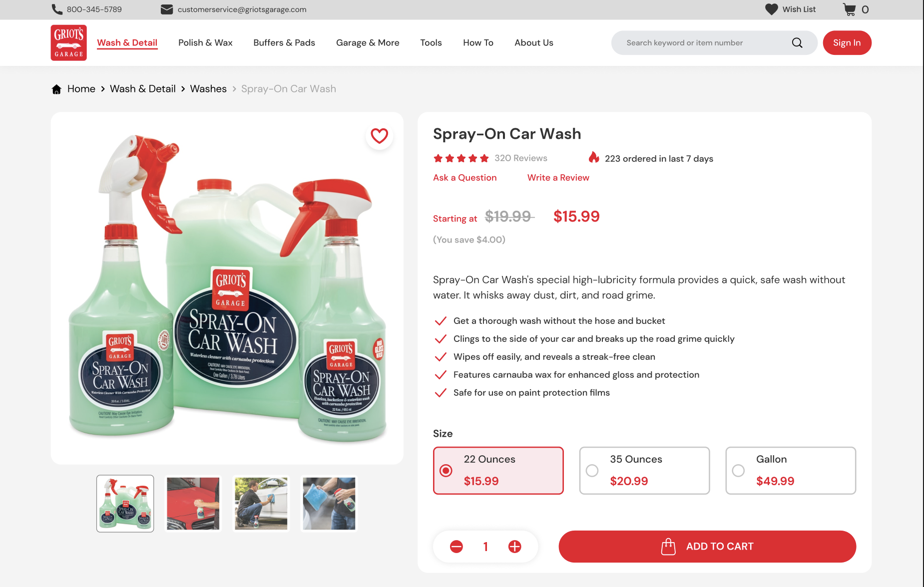Click the Home house icon in breadcrumb

pyautogui.click(x=56, y=89)
